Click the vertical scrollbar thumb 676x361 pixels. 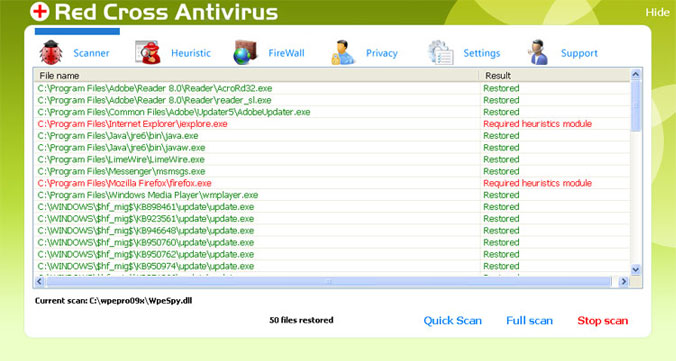click(635, 106)
